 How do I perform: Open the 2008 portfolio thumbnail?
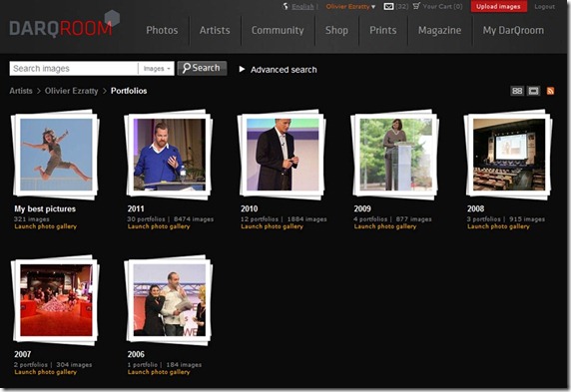[x=509, y=155]
